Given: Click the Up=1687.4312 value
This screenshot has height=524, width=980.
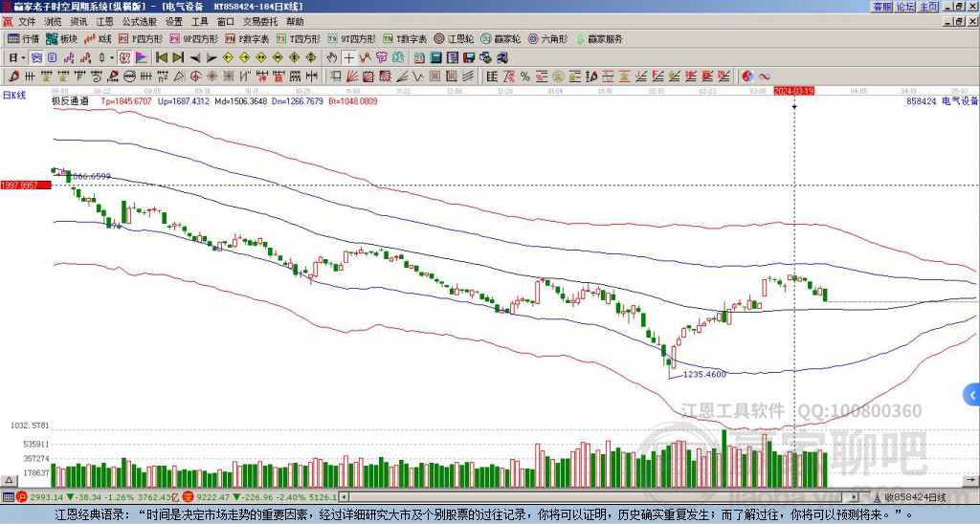Looking at the screenshot, I should point(183,100).
